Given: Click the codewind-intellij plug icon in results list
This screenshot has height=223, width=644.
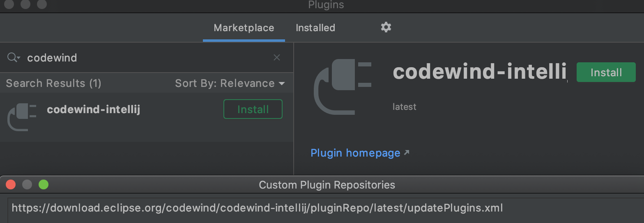Looking at the screenshot, I should coord(22,117).
